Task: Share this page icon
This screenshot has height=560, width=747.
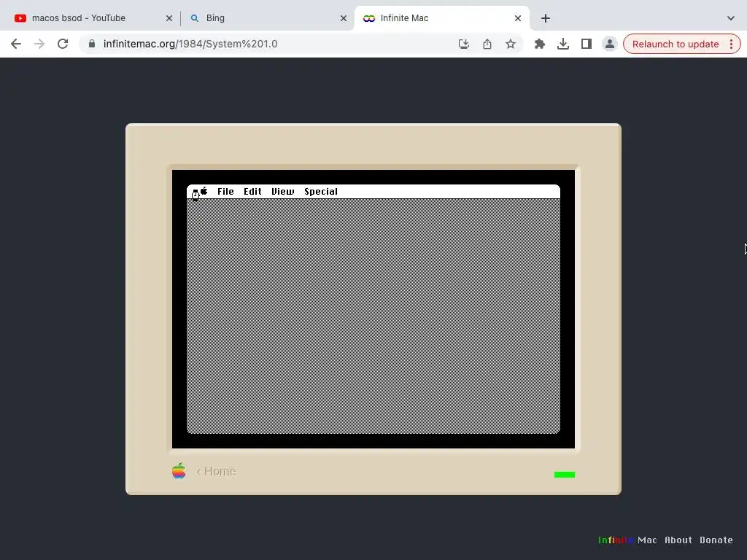Action: pos(487,44)
